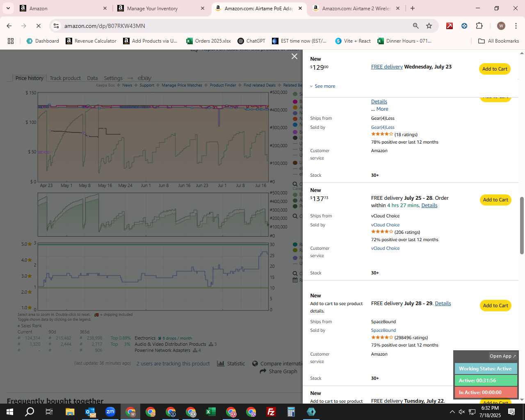Image resolution: width=525 pixels, height=420 pixels.
Task: Open Calculator from the taskbar
Action: [x=291, y=412]
